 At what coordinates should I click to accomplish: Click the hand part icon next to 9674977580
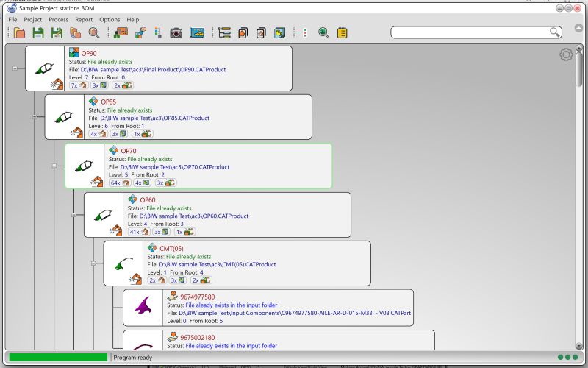(173, 296)
